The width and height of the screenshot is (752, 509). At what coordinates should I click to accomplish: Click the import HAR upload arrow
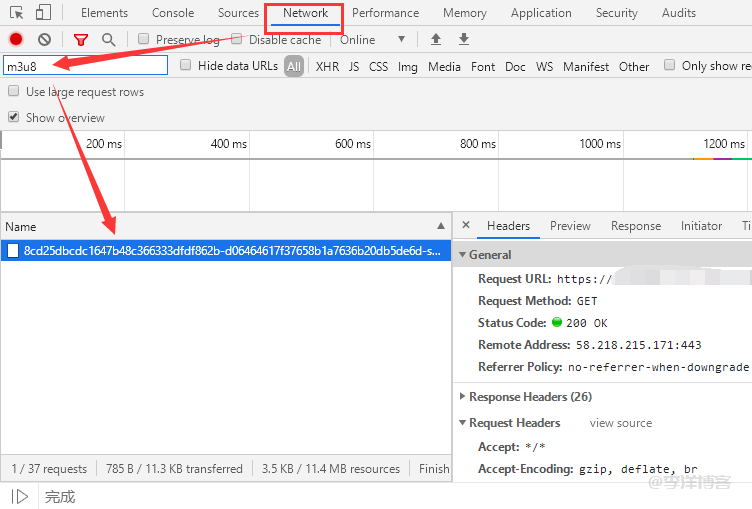[x=435, y=39]
